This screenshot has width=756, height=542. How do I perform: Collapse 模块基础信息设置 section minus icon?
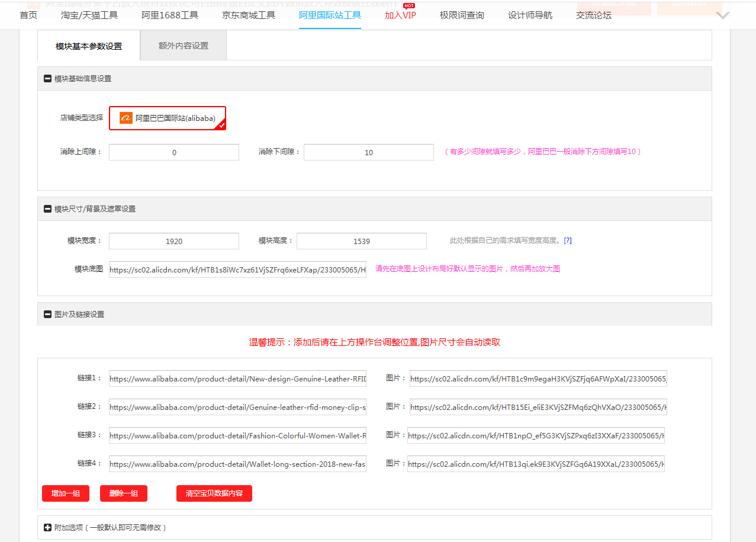point(47,78)
